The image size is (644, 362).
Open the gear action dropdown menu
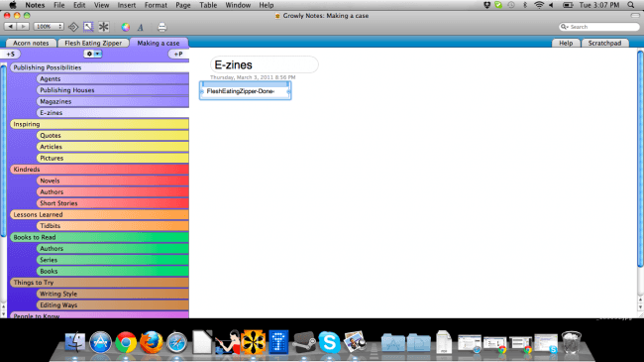[x=93, y=54]
